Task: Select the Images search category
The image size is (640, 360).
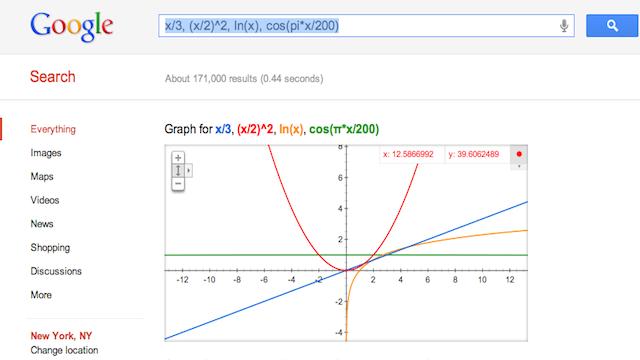Action: pos(46,153)
